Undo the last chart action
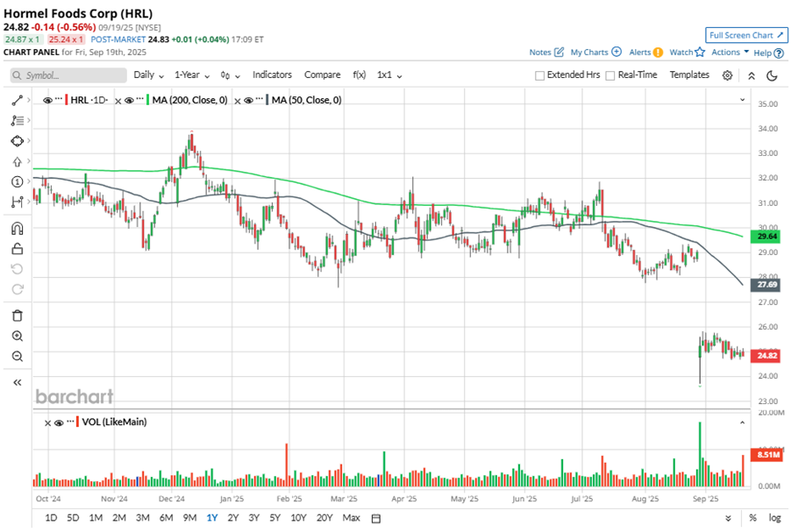 tap(18, 269)
